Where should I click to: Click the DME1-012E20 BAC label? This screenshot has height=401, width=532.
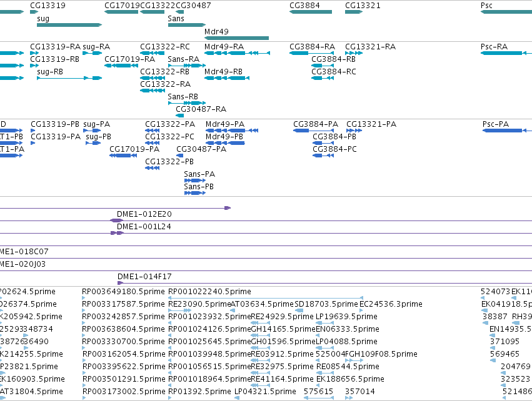(144, 214)
